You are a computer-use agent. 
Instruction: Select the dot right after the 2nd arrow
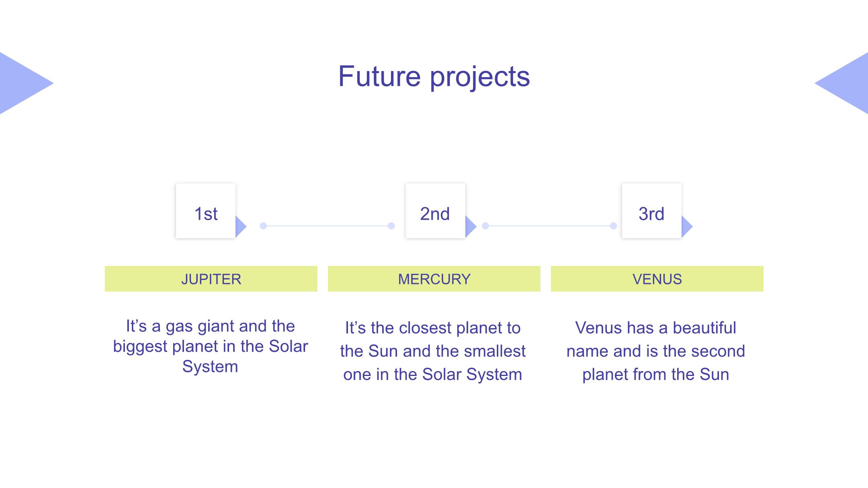[485, 226]
